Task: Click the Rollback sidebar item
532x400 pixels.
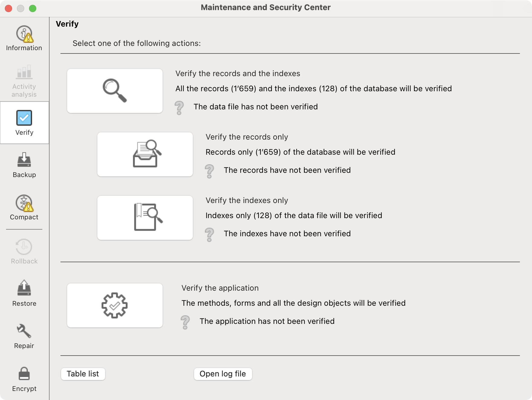Action: 24,251
